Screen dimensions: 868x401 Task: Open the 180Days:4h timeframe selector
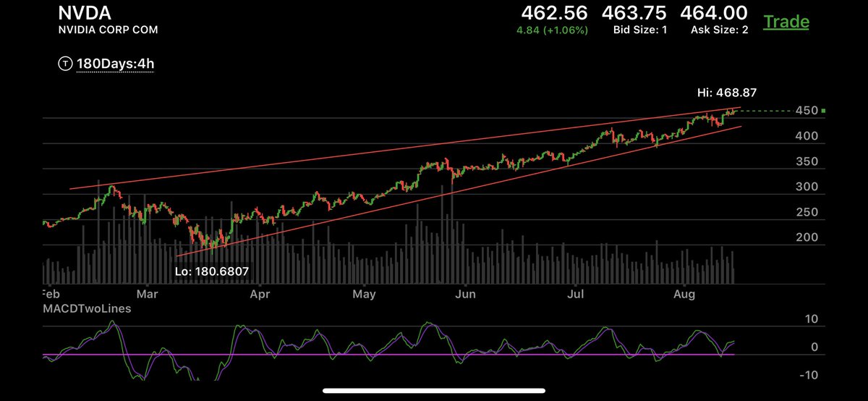pos(116,64)
